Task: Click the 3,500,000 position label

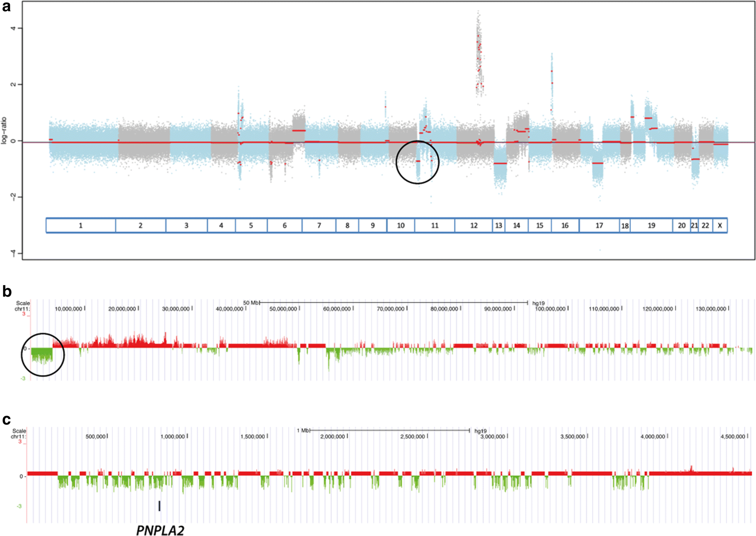Action: pyautogui.click(x=573, y=436)
